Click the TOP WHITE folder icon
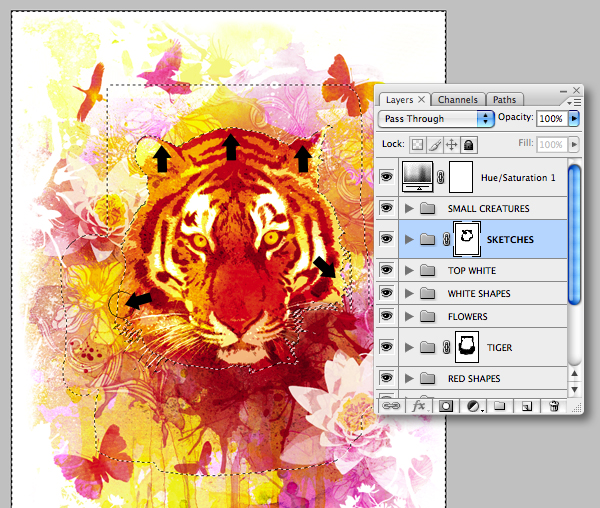Image resolution: width=600 pixels, height=508 pixels. tap(427, 270)
